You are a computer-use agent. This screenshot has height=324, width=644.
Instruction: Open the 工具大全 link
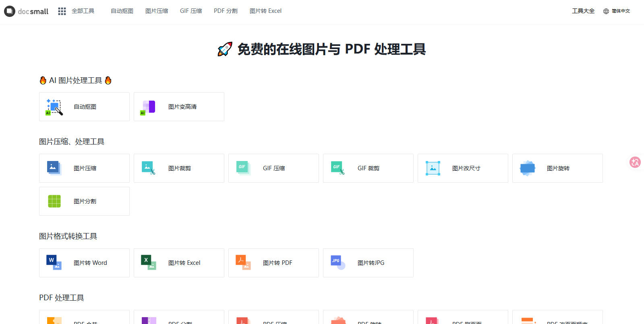(583, 11)
